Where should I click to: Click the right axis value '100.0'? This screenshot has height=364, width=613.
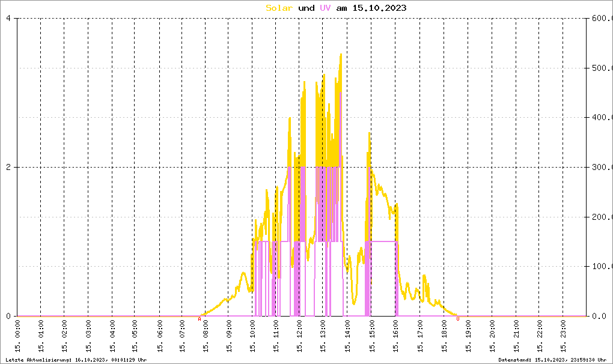coord(601,266)
